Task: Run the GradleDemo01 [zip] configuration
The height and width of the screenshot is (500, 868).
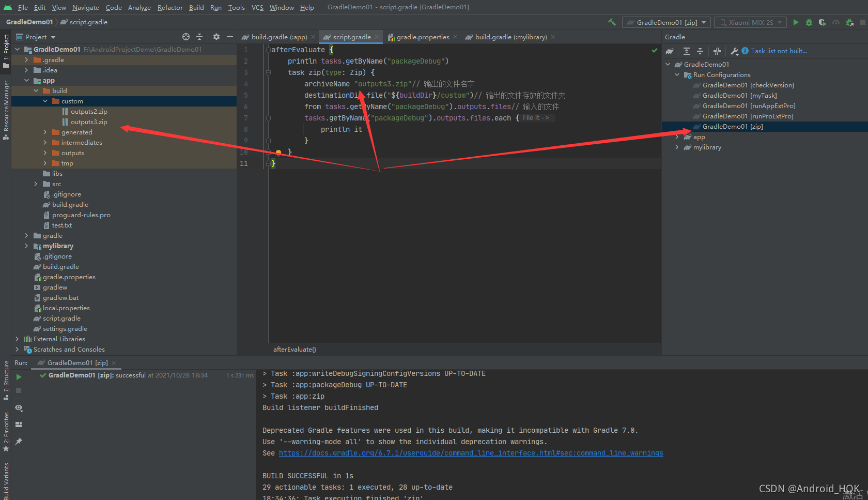Action: [x=796, y=22]
